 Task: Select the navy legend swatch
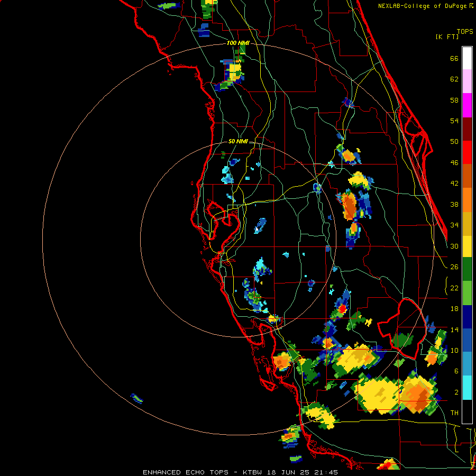[467, 317]
